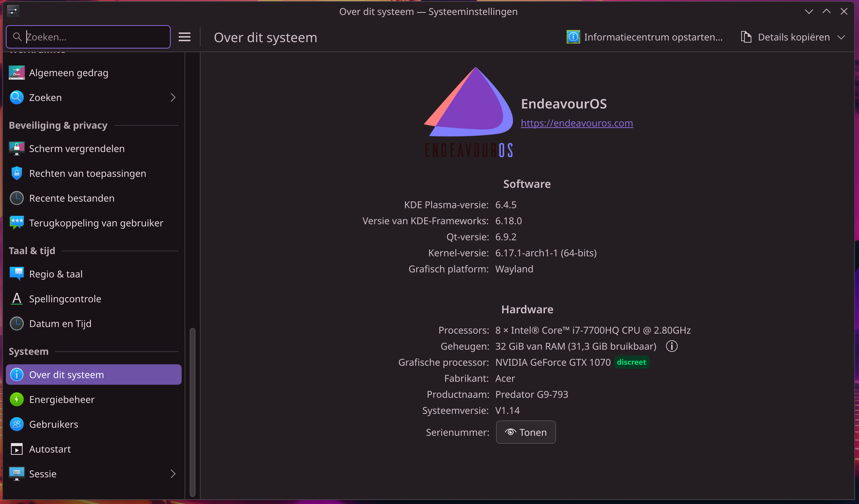Viewport: 859px width, 504px height.
Task: Open Rechten van toepassingen shield icon
Action: tap(17, 174)
